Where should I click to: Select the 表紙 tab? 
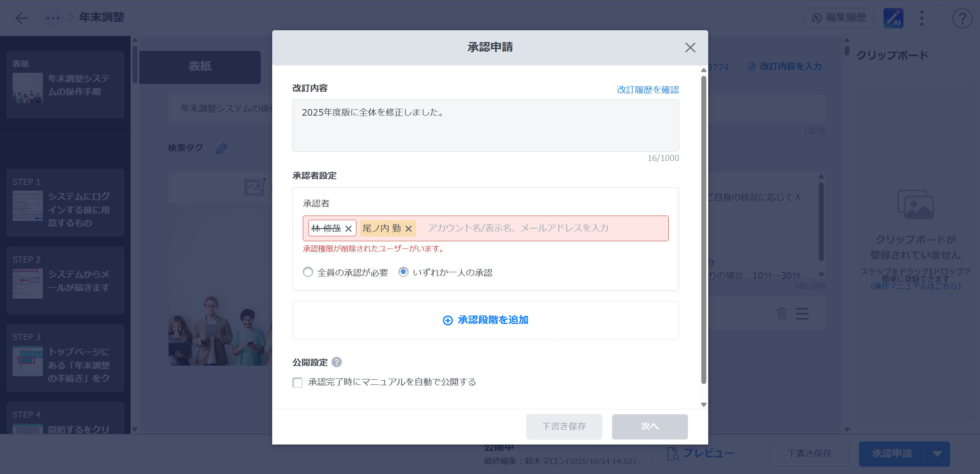point(200,67)
